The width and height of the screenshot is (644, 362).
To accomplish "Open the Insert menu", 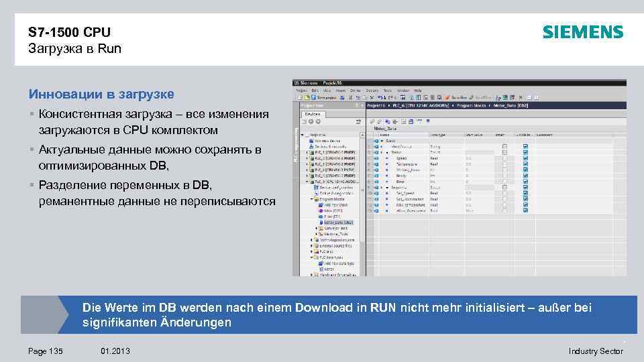I will [x=341, y=90].
